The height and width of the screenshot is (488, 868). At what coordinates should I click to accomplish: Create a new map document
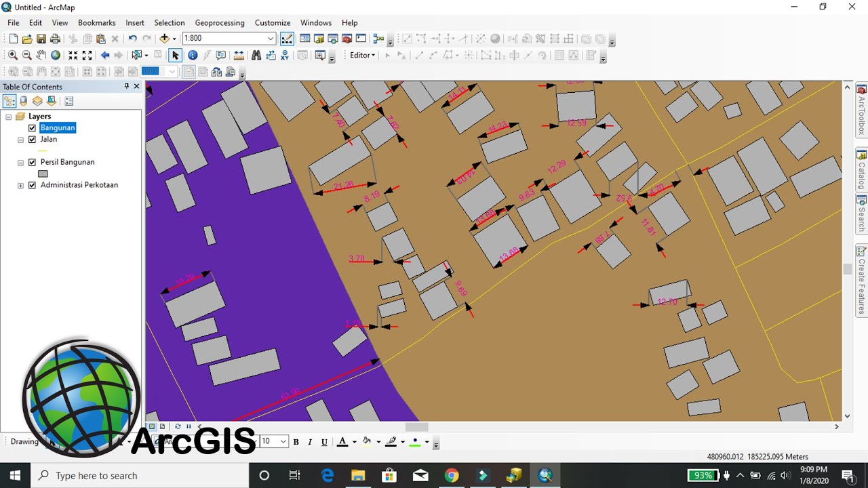click(x=13, y=39)
